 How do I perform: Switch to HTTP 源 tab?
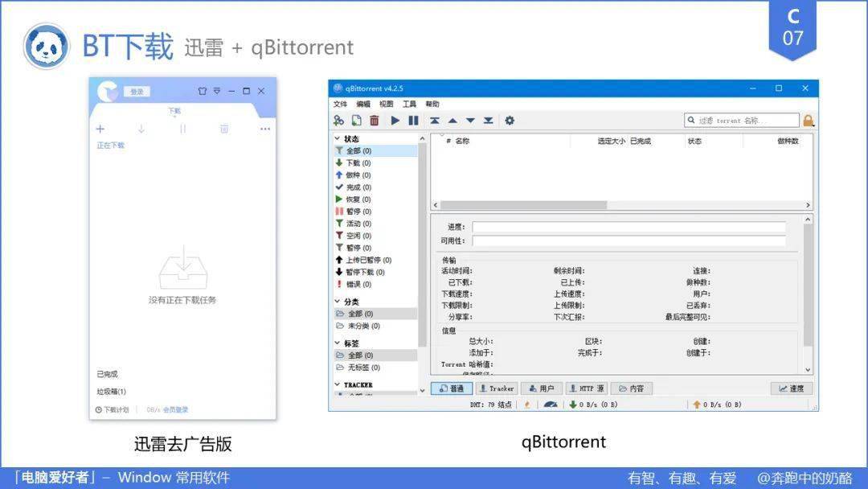click(x=587, y=388)
